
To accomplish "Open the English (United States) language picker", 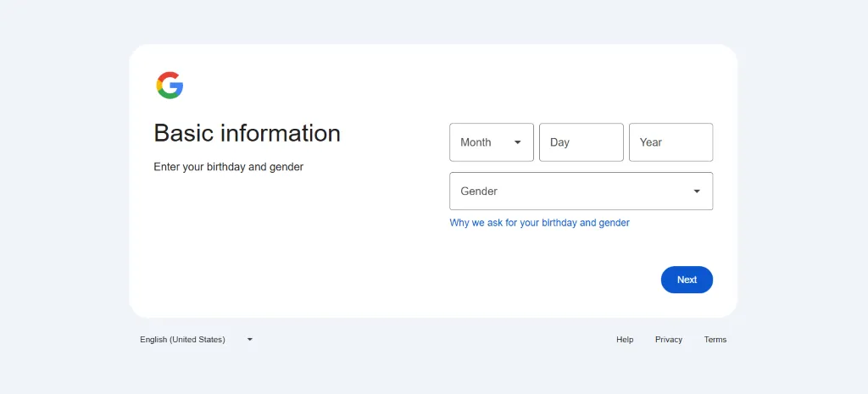I will (x=183, y=340).
